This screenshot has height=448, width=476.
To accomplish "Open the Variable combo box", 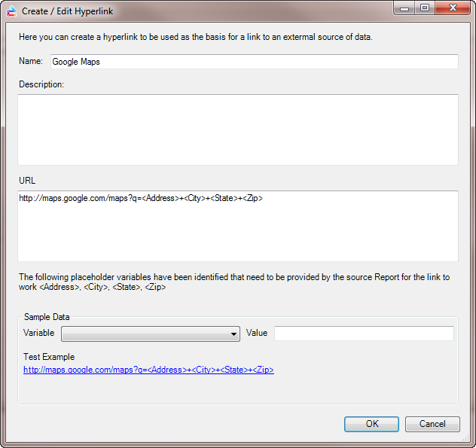I will 150,334.
